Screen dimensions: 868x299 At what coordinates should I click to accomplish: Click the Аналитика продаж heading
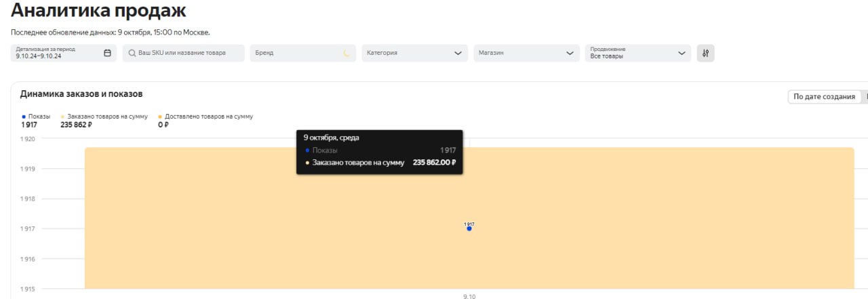98,11
